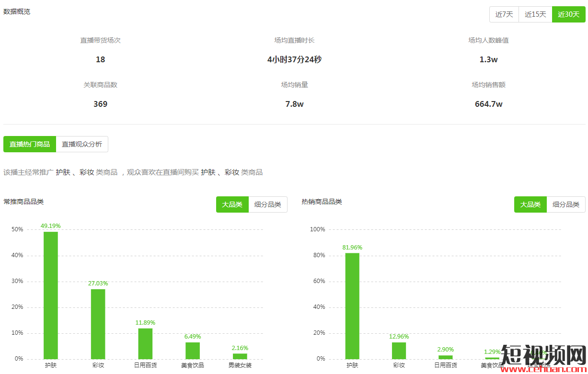Show 细分品类 for the 常推商品品类 chart
The width and height of the screenshot is (588, 374).
268,204
